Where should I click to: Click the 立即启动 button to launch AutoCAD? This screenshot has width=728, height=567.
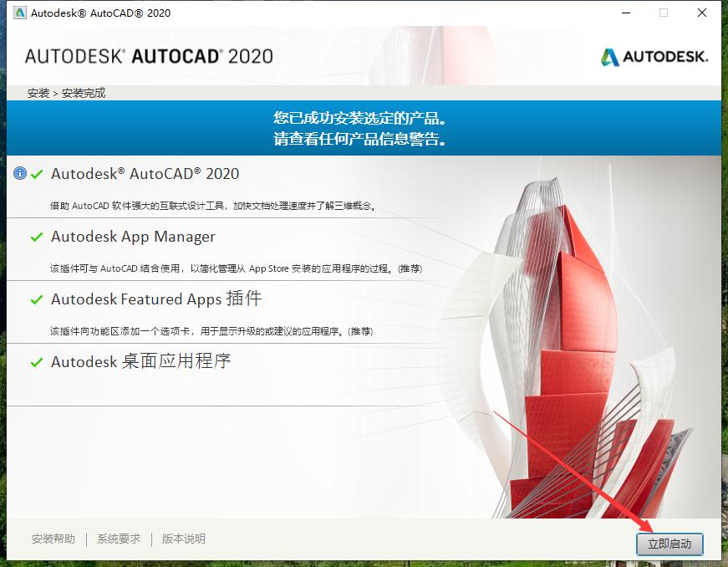[669, 544]
